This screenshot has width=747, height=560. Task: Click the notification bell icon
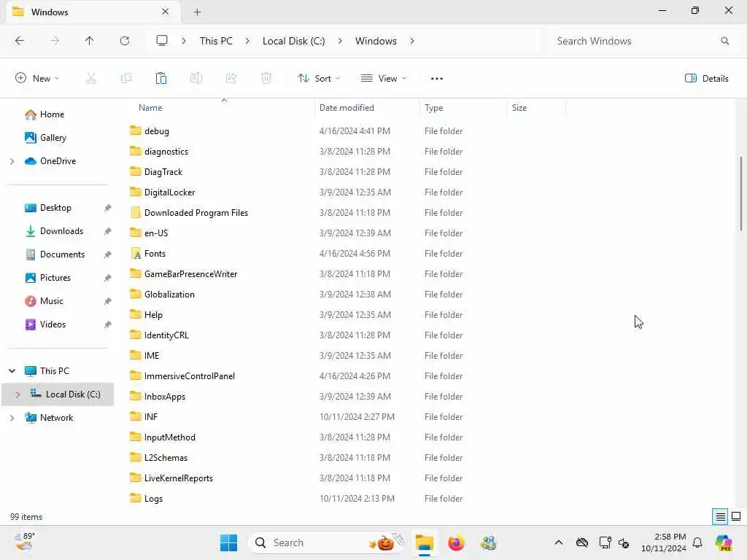(697, 542)
